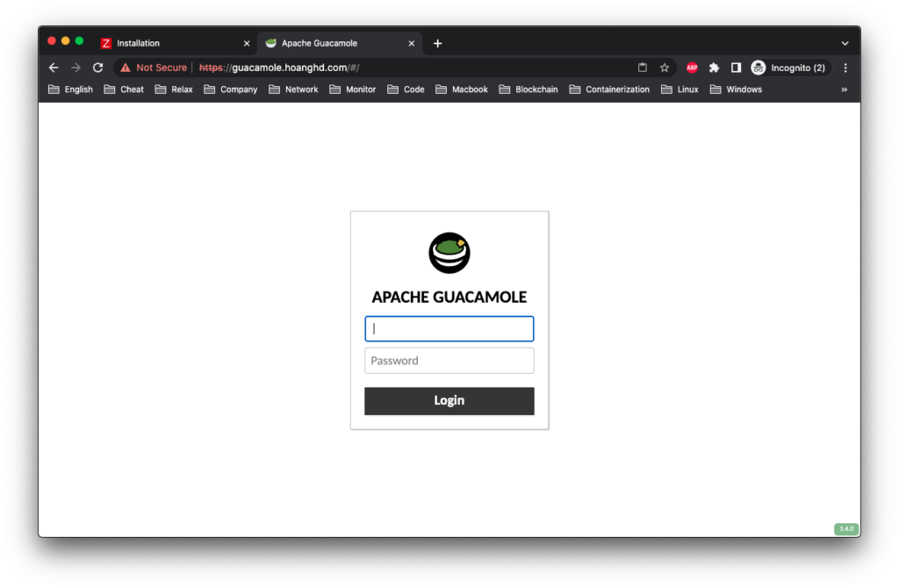Open the Code bookmarks folder
Viewport: 899px width, 588px height.
click(x=406, y=90)
